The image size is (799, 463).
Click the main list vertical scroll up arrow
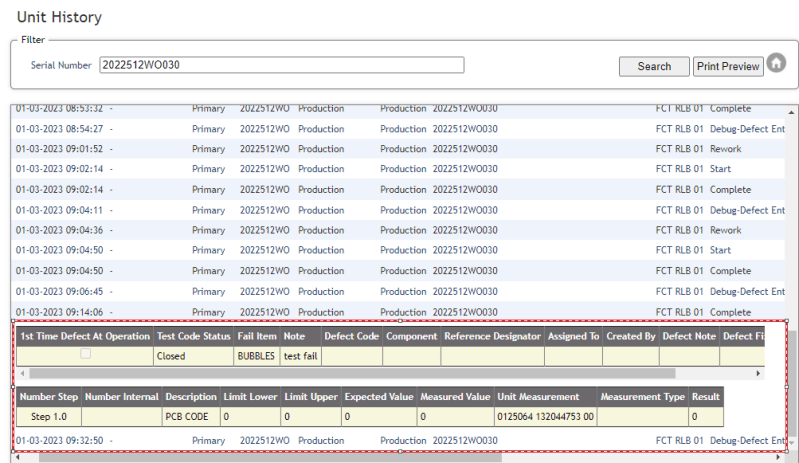click(x=791, y=112)
